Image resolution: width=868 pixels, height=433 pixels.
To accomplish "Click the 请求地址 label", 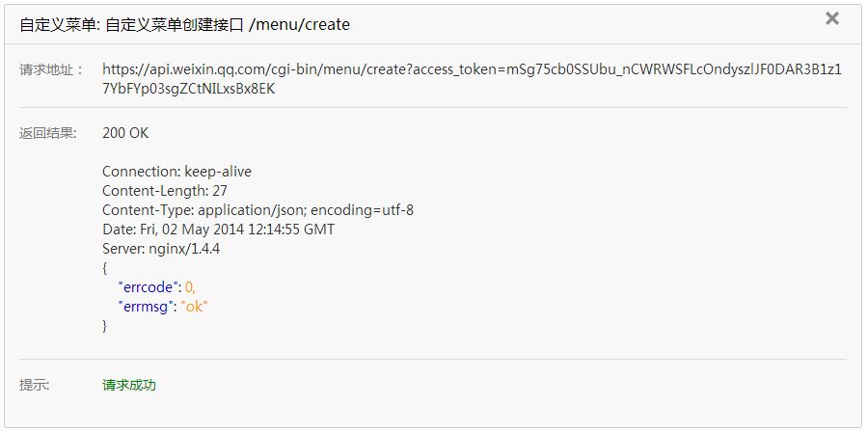I will click(50, 69).
